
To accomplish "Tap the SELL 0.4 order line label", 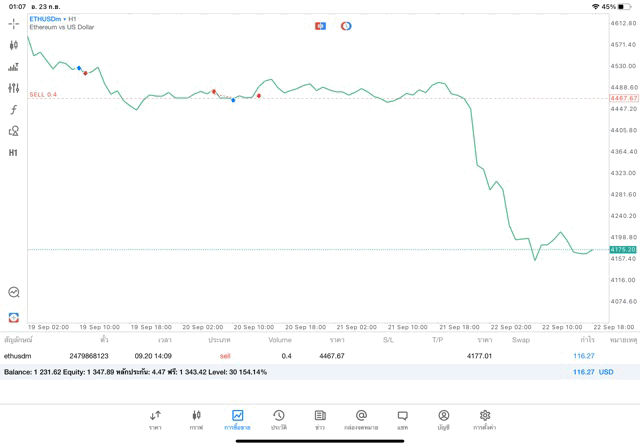I will click(x=43, y=94).
